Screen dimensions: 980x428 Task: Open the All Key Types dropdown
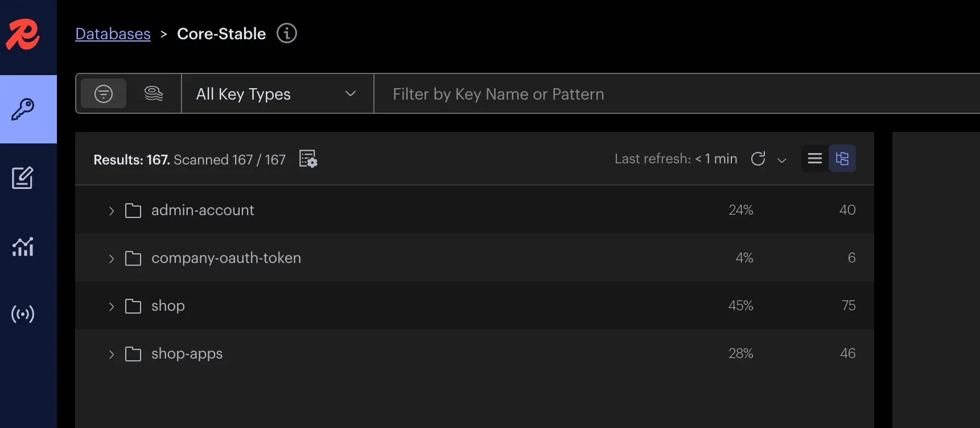pyautogui.click(x=277, y=94)
